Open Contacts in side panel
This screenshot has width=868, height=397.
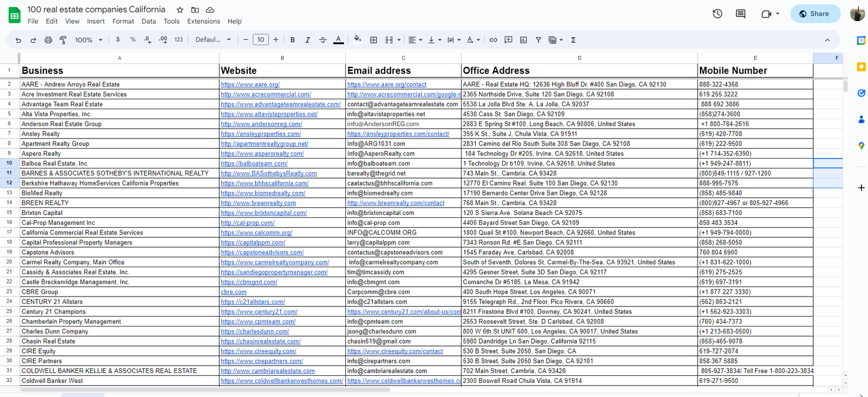coord(861,119)
